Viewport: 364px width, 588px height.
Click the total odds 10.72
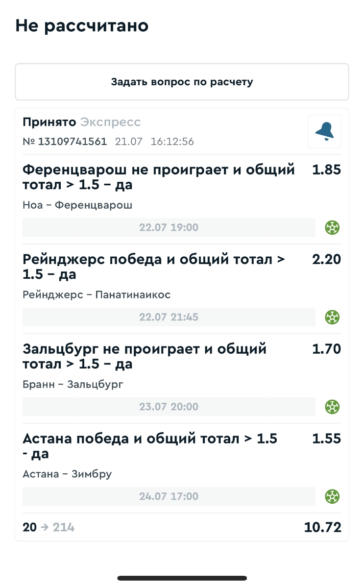pyautogui.click(x=322, y=527)
